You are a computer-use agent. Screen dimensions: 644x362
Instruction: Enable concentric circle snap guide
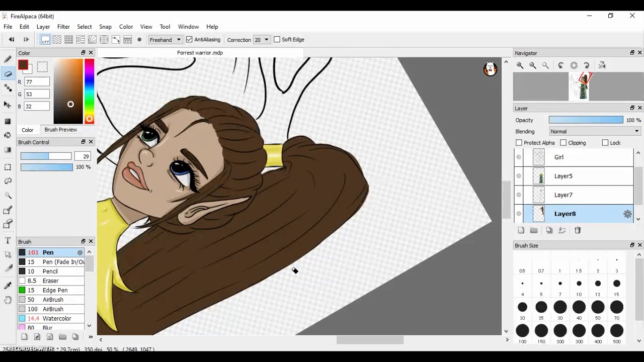104,40
